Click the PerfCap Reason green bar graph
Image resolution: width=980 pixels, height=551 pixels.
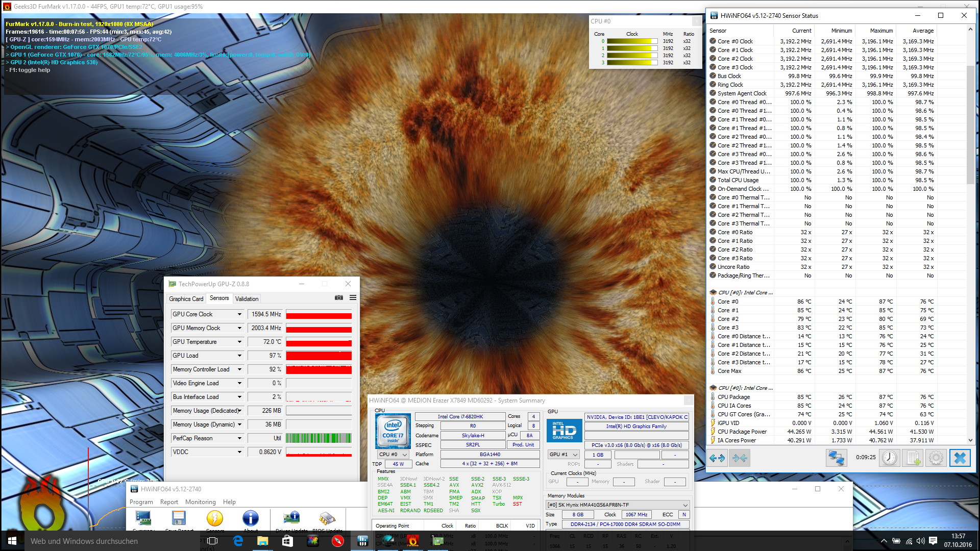tap(318, 438)
